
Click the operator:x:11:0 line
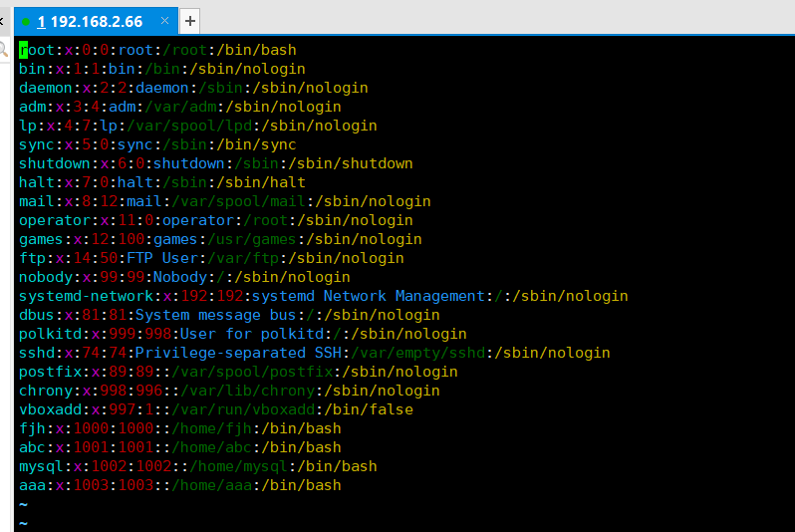[x=216, y=220]
